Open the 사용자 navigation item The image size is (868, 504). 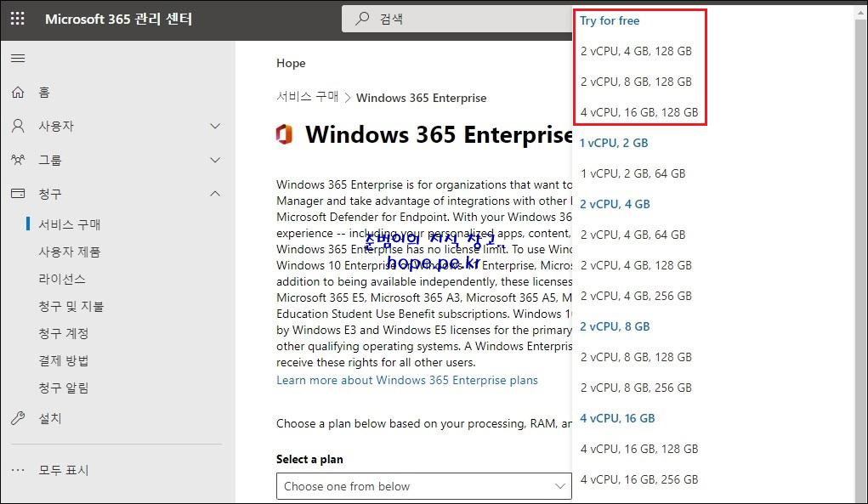click(56, 126)
